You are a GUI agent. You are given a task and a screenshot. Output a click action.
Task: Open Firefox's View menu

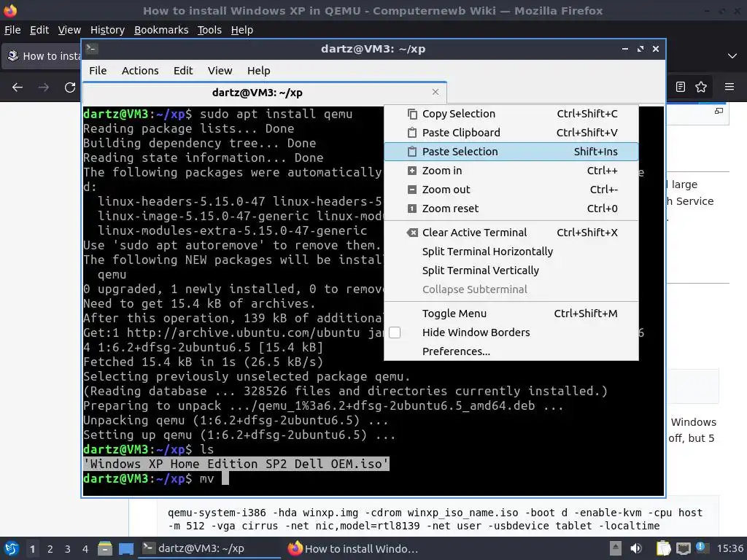69,30
